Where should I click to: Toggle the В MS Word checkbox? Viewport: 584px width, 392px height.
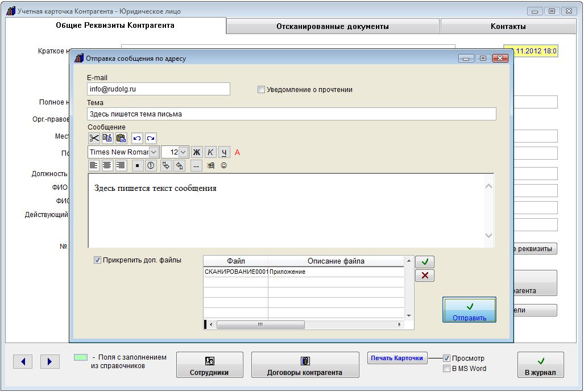446,369
